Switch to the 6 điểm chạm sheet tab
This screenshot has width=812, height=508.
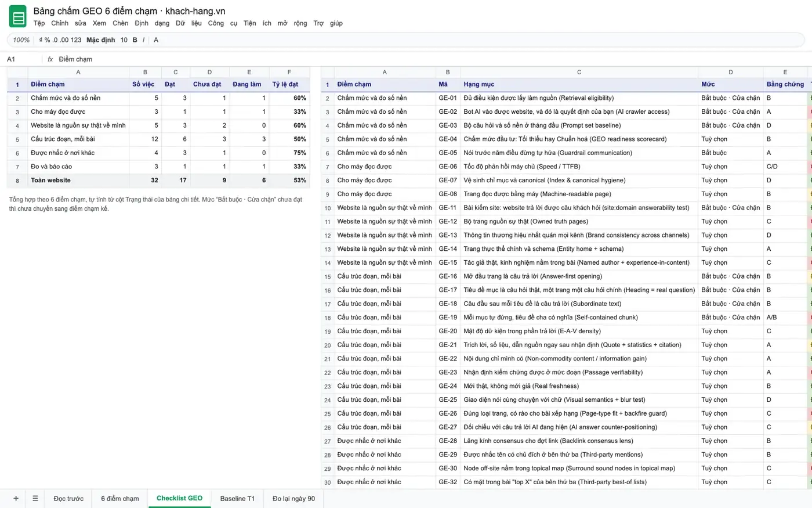tap(120, 498)
